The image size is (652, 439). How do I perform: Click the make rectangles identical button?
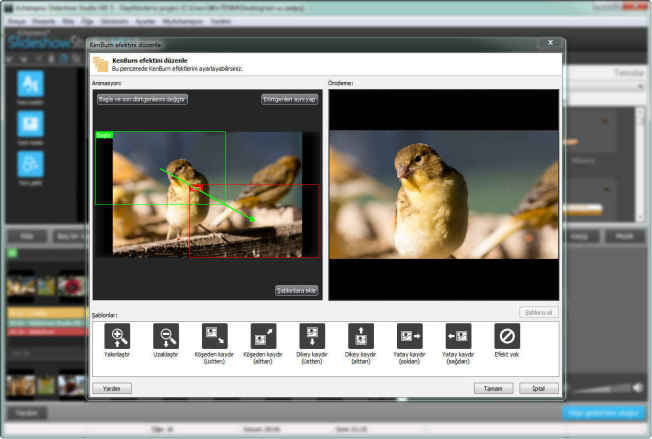click(x=290, y=99)
